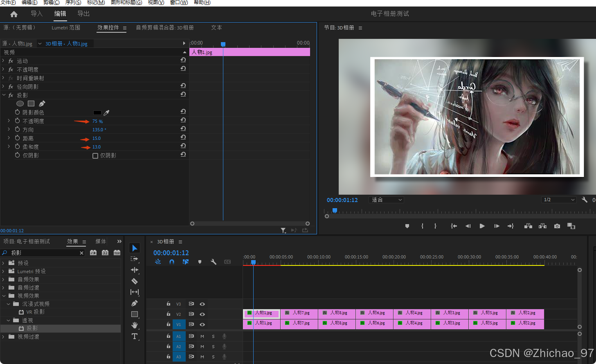This screenshot has height=364, width=596.
Task: Click Program monitor playhead marker
Action: 335,210
